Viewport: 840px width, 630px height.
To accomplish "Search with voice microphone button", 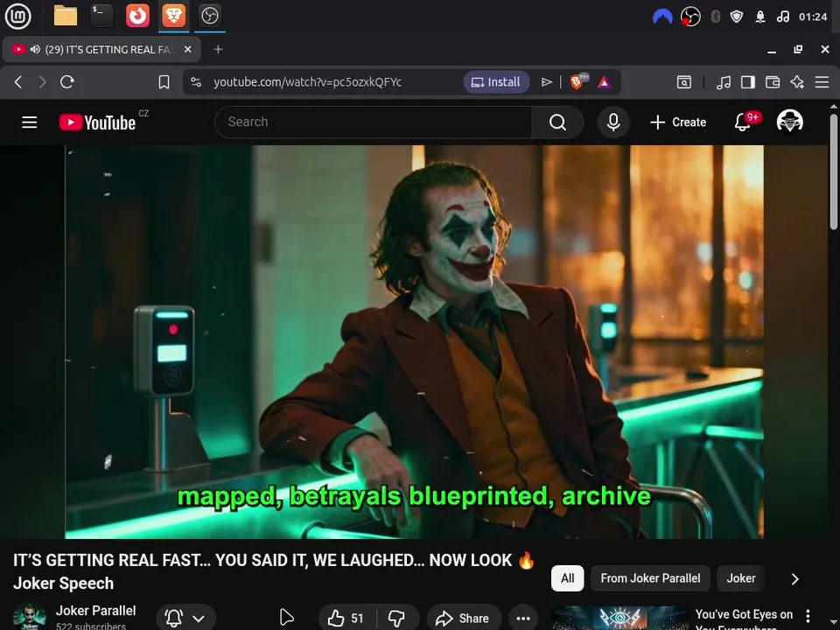I will click(613, 122).
